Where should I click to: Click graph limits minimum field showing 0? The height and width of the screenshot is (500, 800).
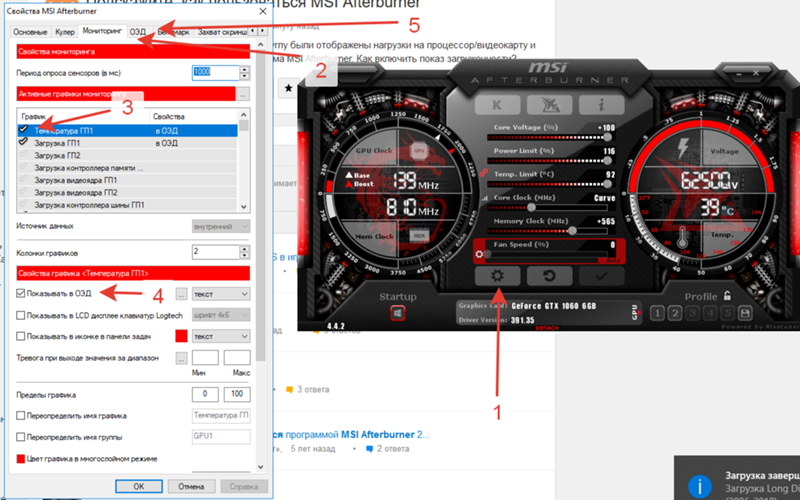(205, 394)
